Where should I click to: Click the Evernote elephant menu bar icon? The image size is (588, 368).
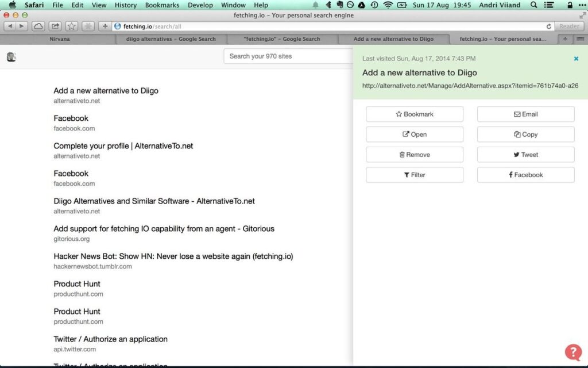(x=340, y=5)
